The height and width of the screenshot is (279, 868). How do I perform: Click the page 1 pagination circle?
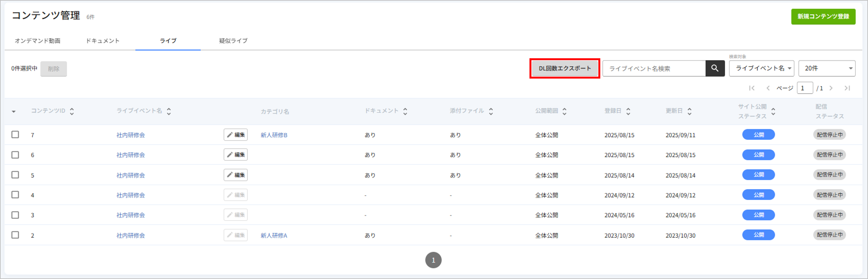pos(433,260)
